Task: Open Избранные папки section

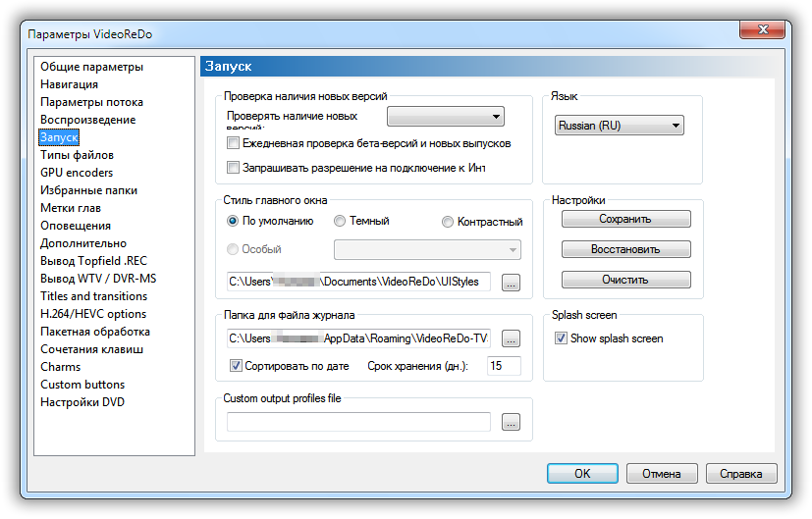Action: click(89, 190)
